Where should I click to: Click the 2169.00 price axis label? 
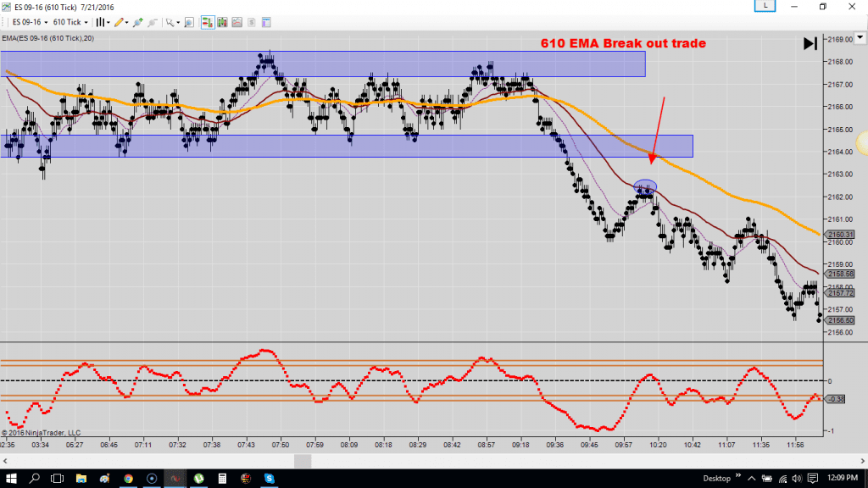coord(840,39)
